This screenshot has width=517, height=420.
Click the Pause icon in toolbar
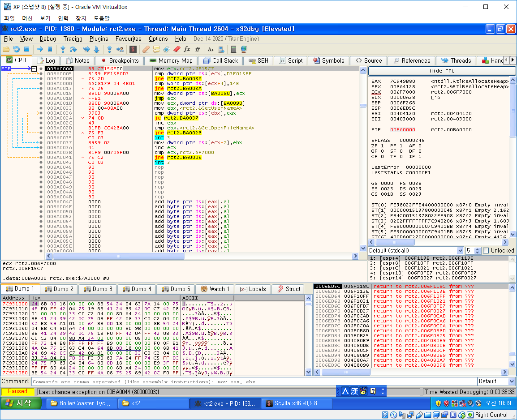50,49
